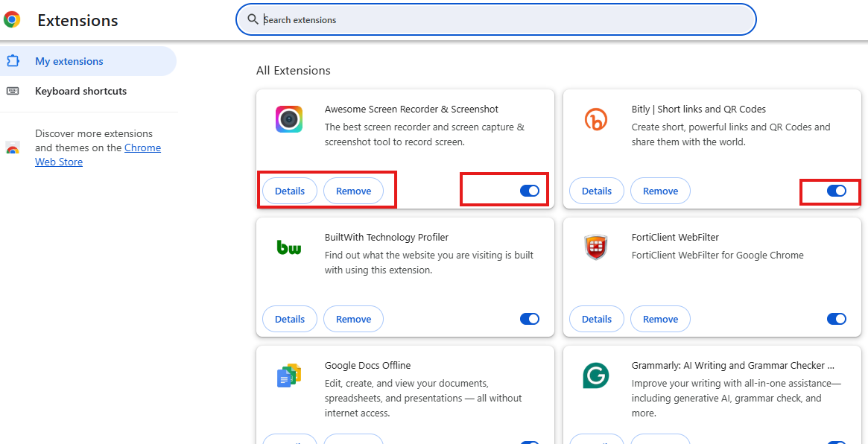Click 'Improve your writing' Grammarly description

(x=736, y=398)
